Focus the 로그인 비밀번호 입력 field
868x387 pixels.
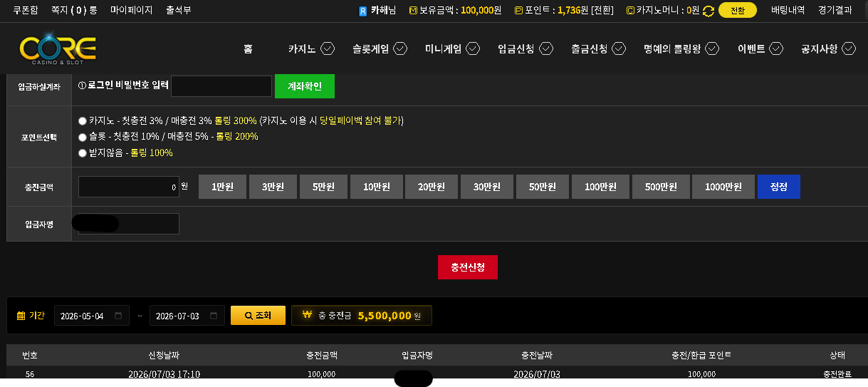(221, 86)
